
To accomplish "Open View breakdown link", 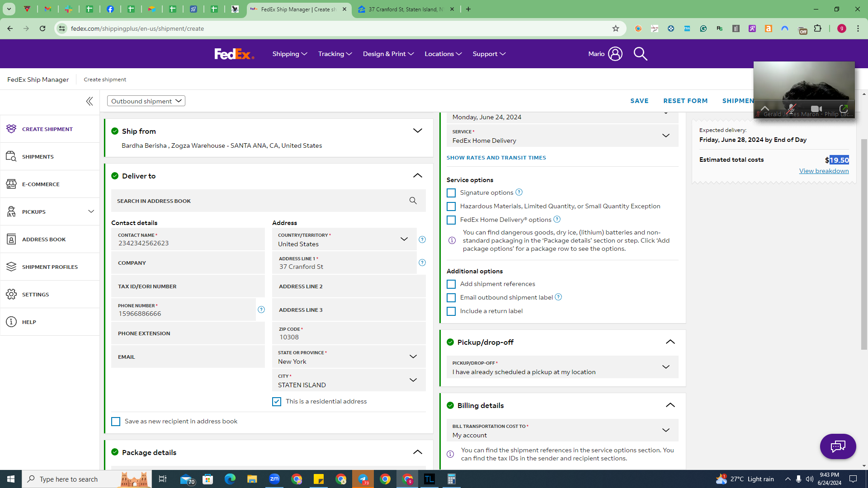I will (824, 171).
